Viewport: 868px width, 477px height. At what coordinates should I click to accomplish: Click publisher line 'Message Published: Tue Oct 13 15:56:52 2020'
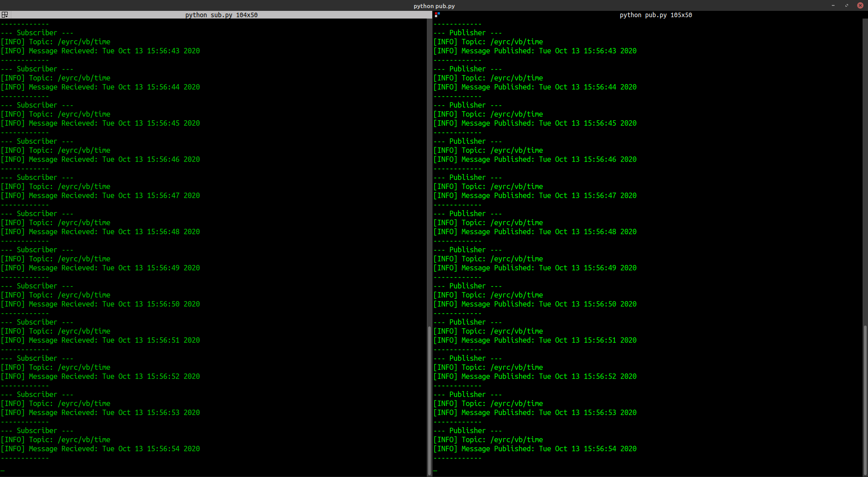click(535, 377)
